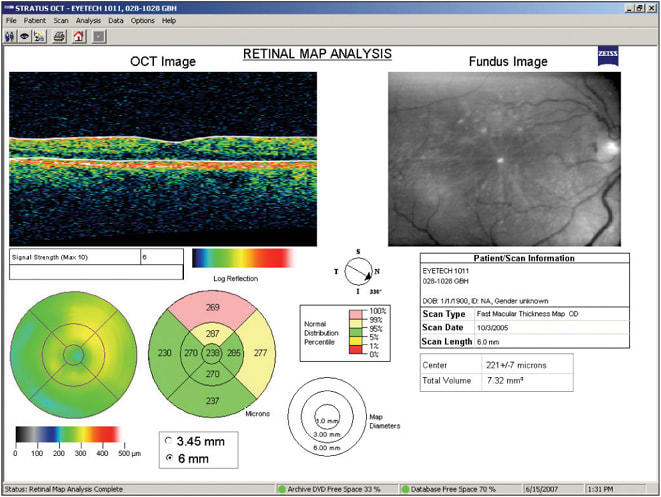
Task: Click the eye scan toolbar icon
Action: tap(24, 37)
